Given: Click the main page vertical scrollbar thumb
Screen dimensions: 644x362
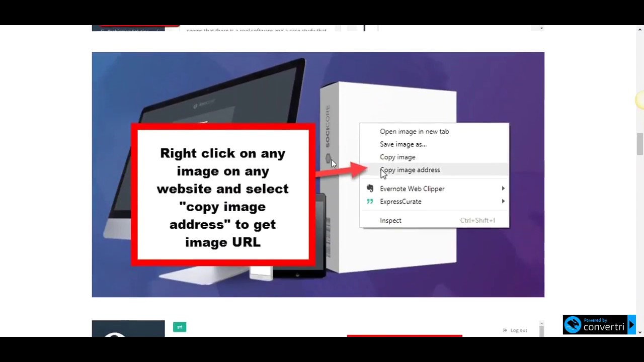Looking at the screenshot, I should 639,144.
